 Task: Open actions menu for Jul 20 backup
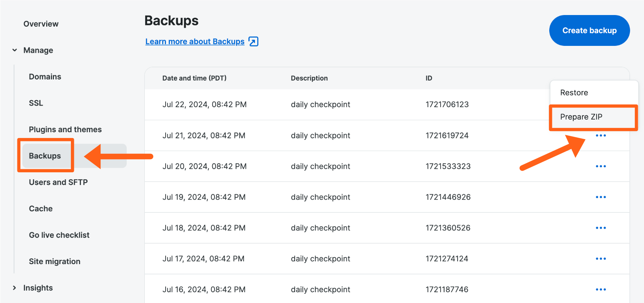pos(600,167)
